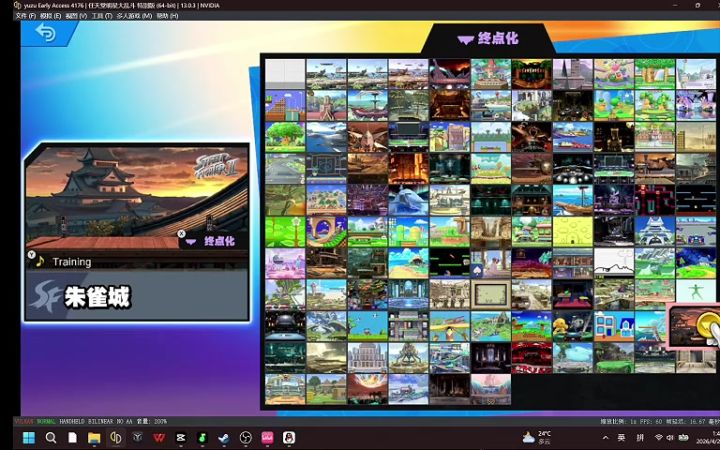The image size is (720, 450).
Task: Pick the Wii Fit green figure stage
Action: pos(696,294)
